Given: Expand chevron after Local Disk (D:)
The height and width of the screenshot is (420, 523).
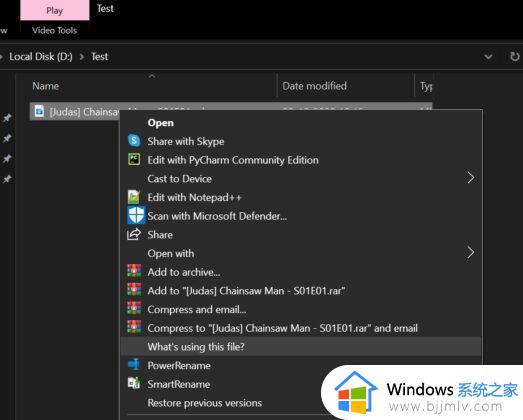Looking at the screenshot, I should 82,57.
